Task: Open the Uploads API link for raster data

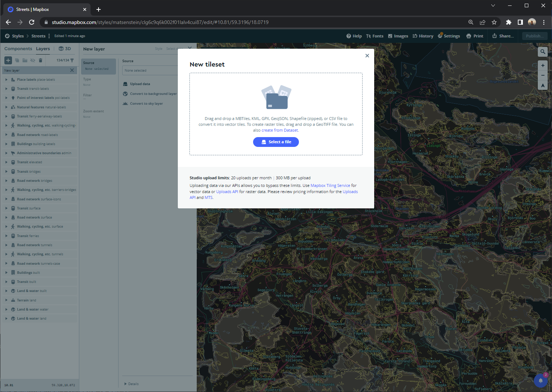Action: [227, 192]
